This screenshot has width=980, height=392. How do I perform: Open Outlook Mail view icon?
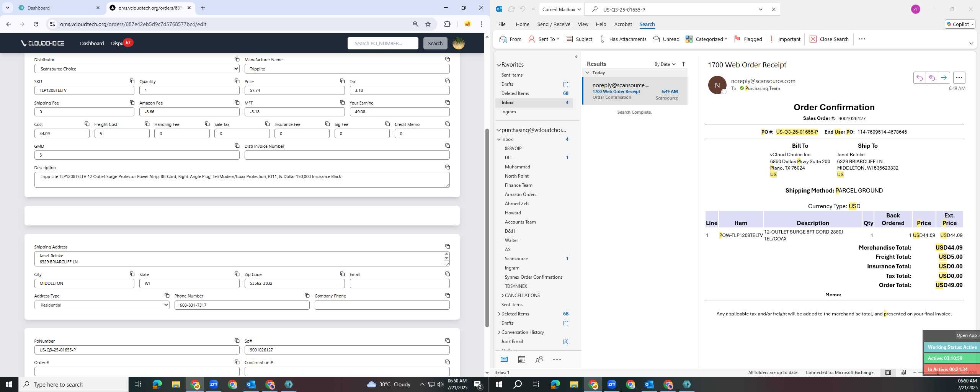tap(504, 359)
